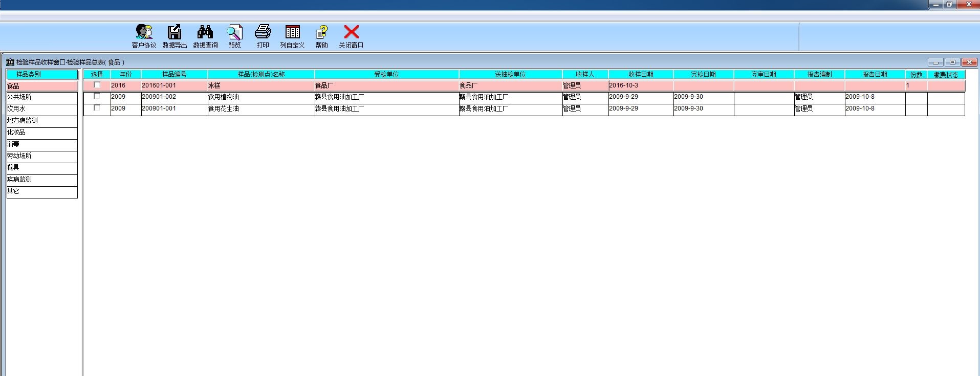Minimize the inner 检验样品收样窗口 window
Image resolution: width=980 pixels, height=376 pixels.
tap(935, 62)
